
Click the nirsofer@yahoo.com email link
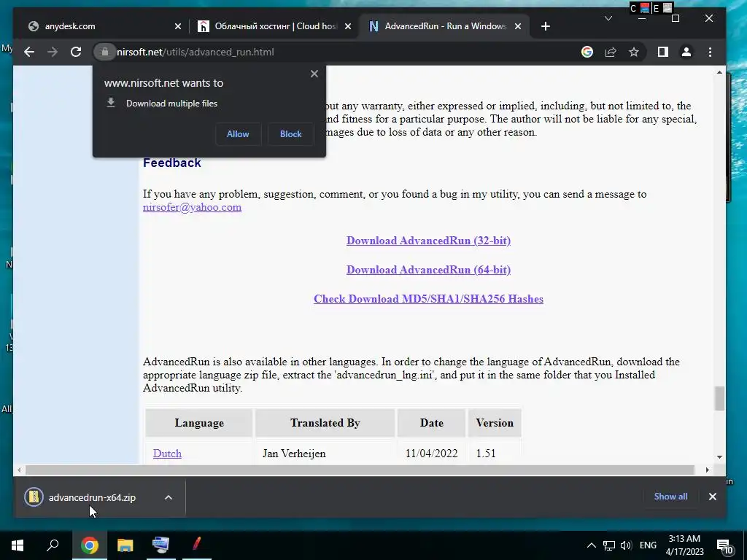coord(192,207)
